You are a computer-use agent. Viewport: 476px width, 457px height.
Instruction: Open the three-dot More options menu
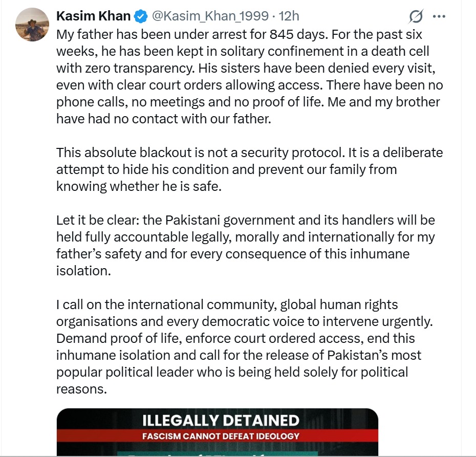[x=439, y=16]
